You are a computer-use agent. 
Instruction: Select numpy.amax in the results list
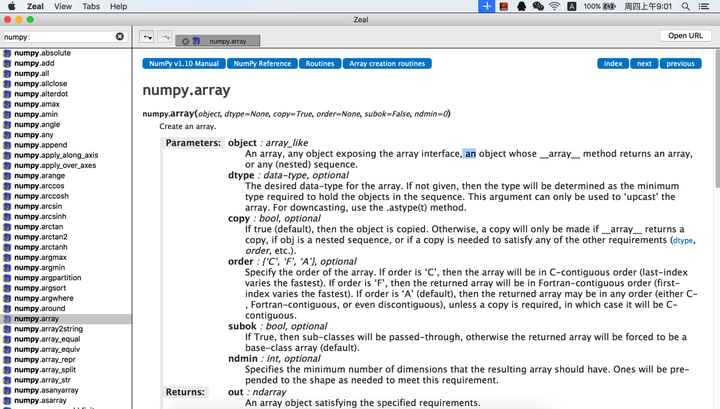(x=66, y=104)
